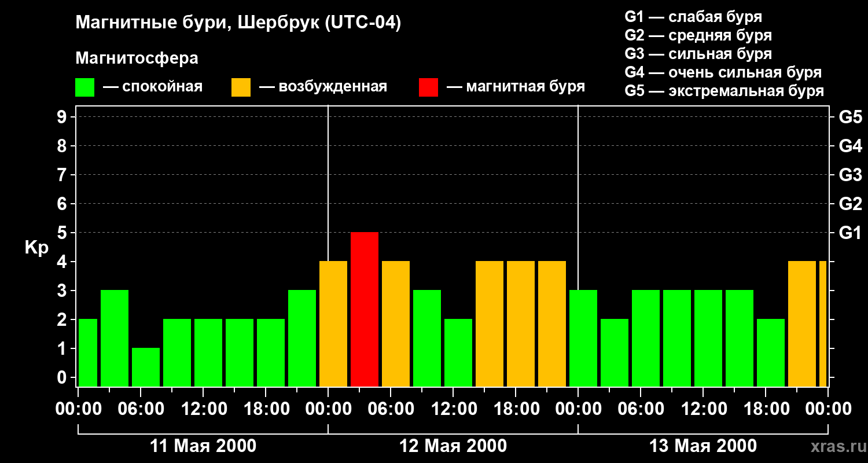Click the chart title "Магнитные бури, Шербрук"
Image resolution: width=868 pixels, height=463 pixels.
point(238,23)
